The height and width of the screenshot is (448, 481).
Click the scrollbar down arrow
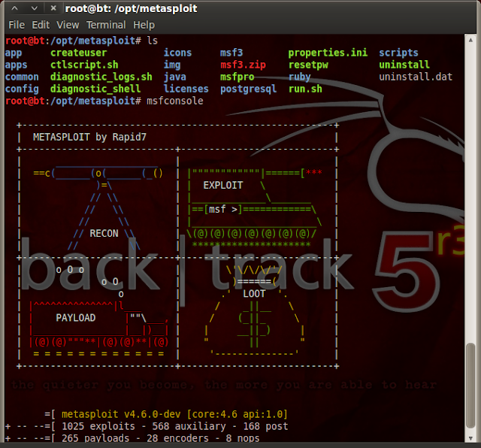[x=470, y=438]
